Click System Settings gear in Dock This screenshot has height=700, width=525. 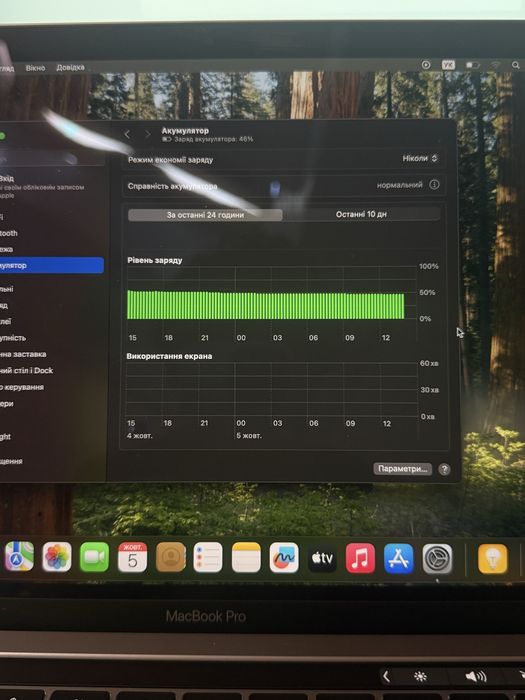[437, 559]
